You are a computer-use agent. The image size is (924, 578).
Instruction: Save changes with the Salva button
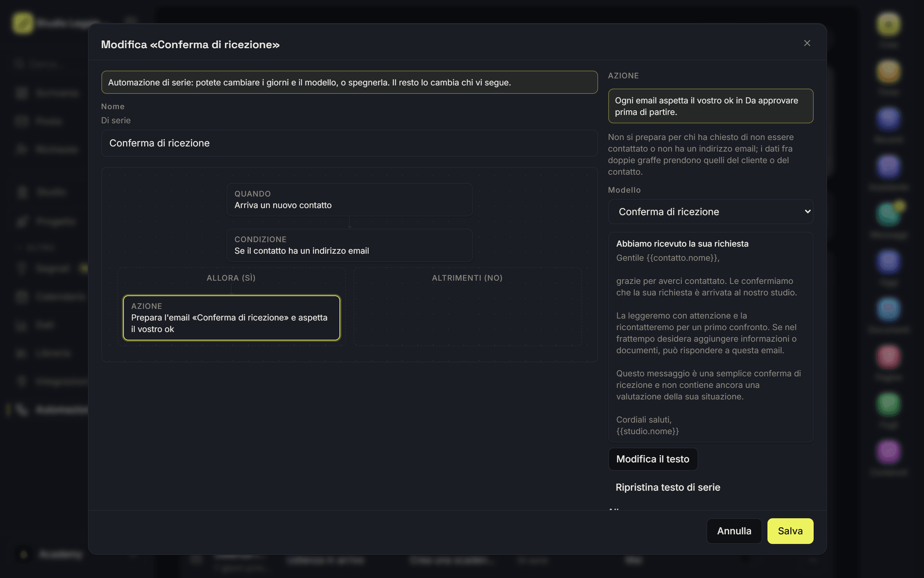tap(790, 531)
